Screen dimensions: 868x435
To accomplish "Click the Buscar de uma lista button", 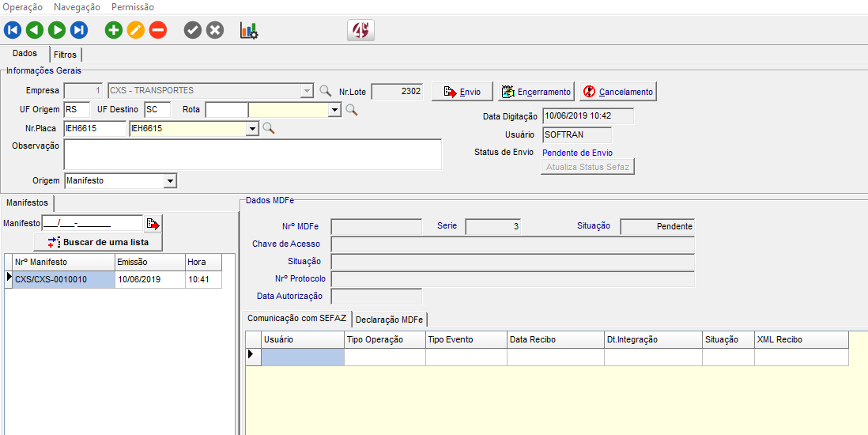I will tap(98, 241).
